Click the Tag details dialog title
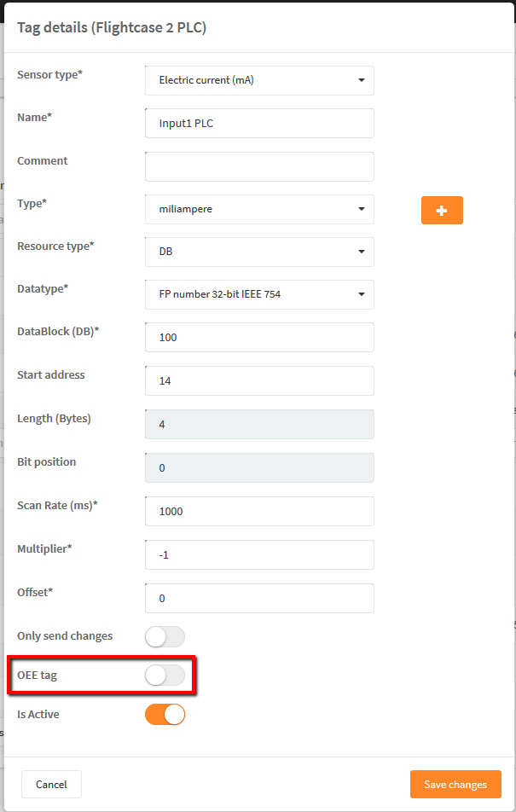 pos(112,27)
